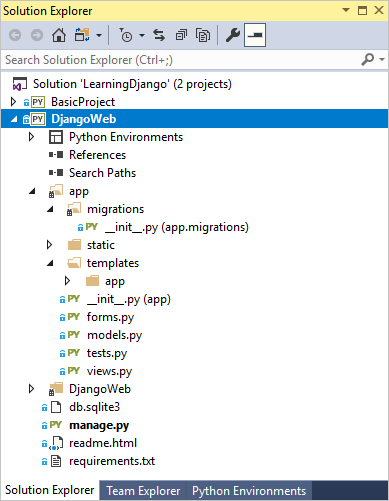Collapse the top-level app folder
The image size is (389, 501).
pyautogui.click(x=32, y=191)
